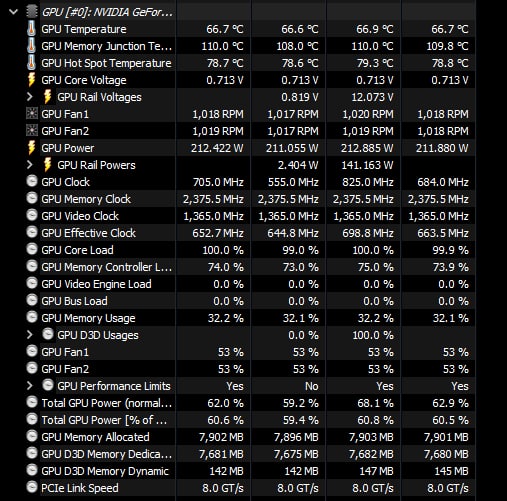Click gauge icon beside GPU D3D Memory Dynamic
The height and width of the screenshot is (501, 507).
point(32,470)
